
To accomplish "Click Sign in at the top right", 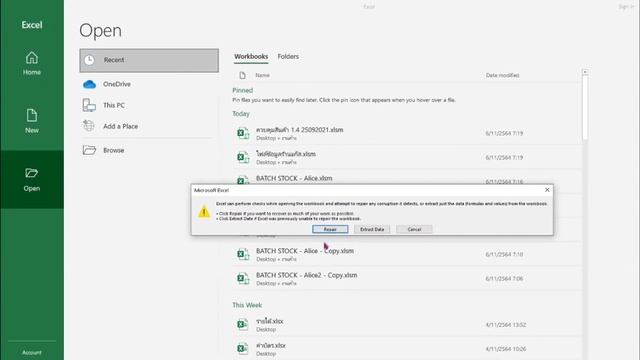I will coord(626,7).
